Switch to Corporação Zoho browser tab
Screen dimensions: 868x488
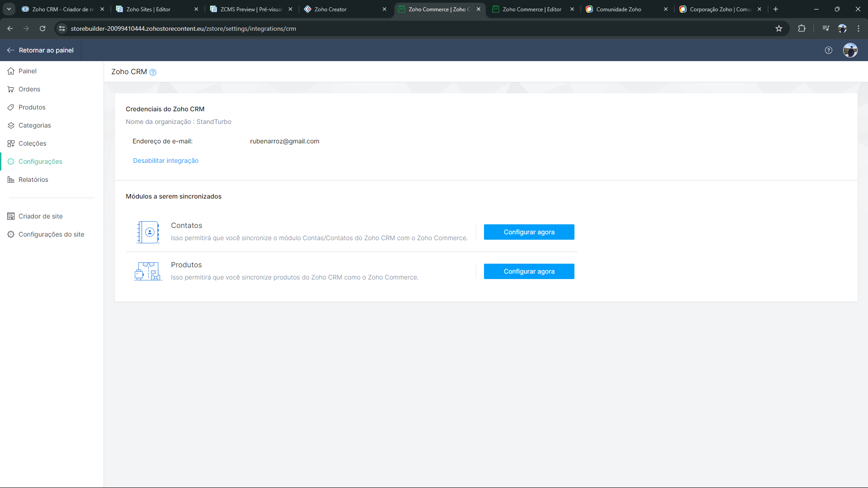coord(721,9)
